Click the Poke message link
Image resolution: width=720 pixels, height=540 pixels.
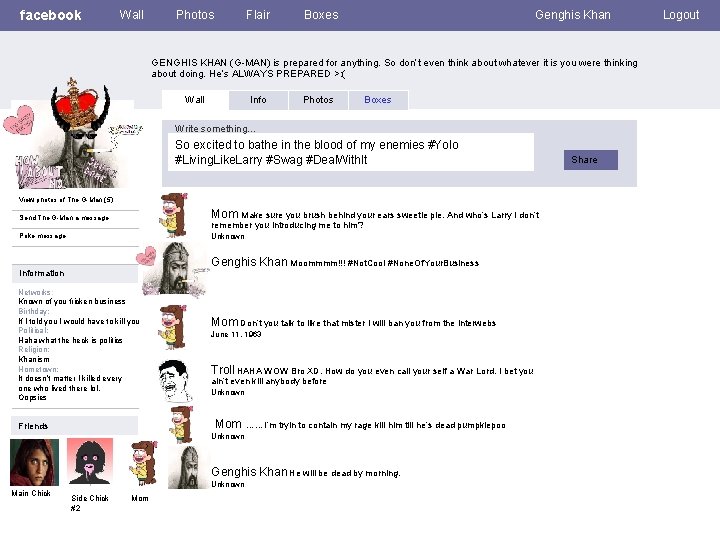(43, 236)
